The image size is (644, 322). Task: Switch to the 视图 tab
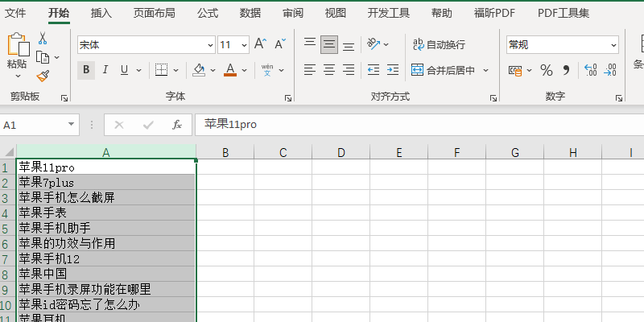pos(336,13)
